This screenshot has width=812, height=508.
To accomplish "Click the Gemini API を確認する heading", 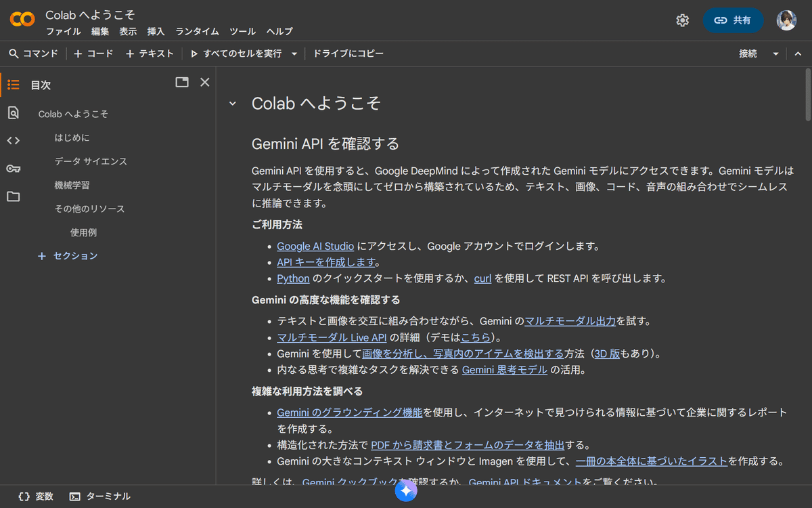I will coord(325,144).
